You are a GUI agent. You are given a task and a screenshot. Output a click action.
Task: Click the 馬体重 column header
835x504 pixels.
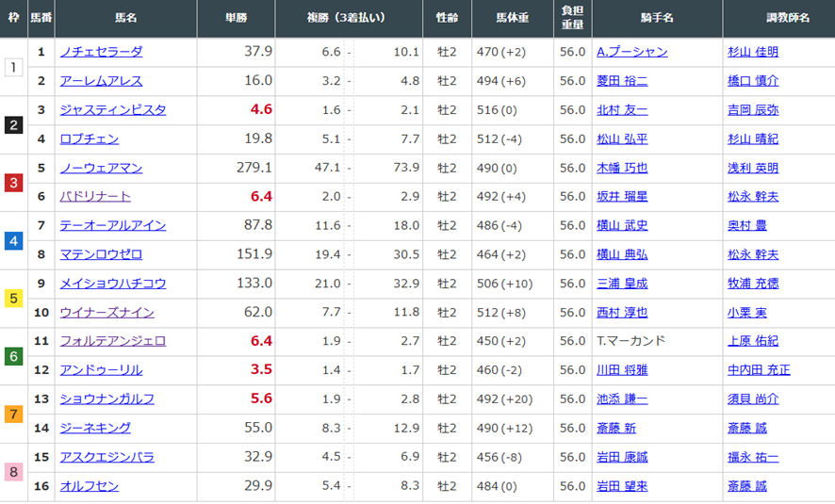click(513, 18)
